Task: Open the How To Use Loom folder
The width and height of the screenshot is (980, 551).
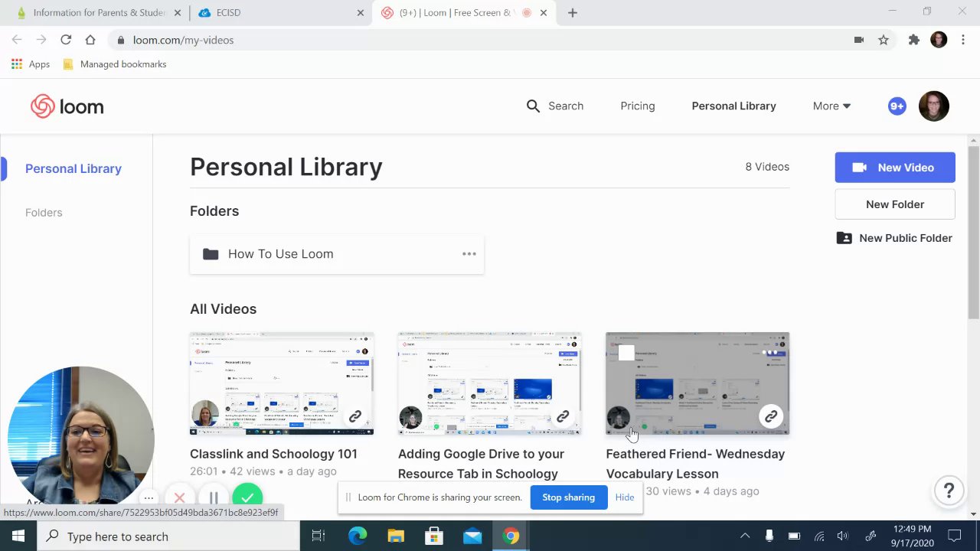Action: 337,254
